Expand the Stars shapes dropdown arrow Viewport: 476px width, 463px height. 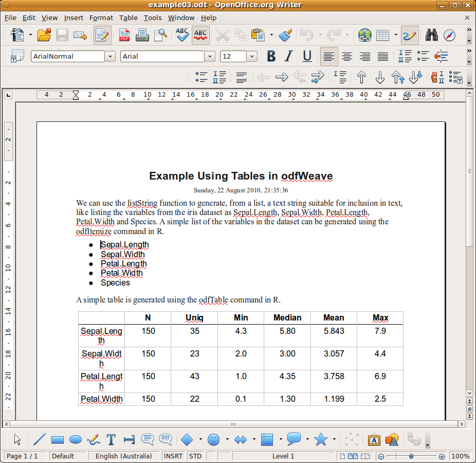(x=334, y=439)
